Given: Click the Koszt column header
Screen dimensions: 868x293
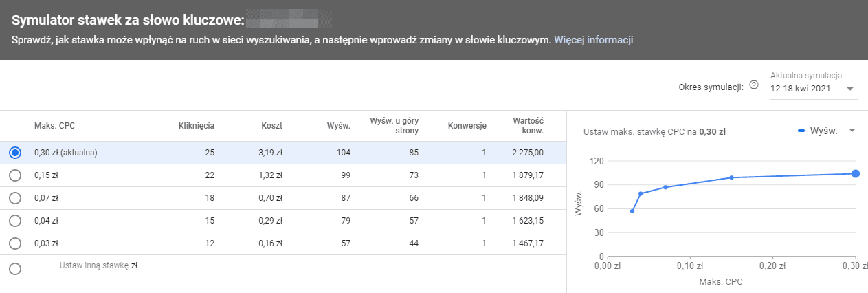Looking at the screenshot, I should [x=271, y=126].
